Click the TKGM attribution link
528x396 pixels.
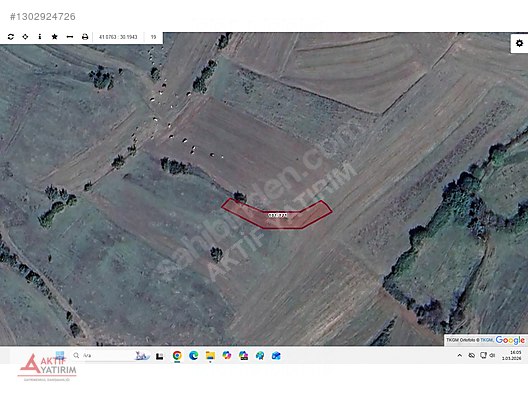486,340
